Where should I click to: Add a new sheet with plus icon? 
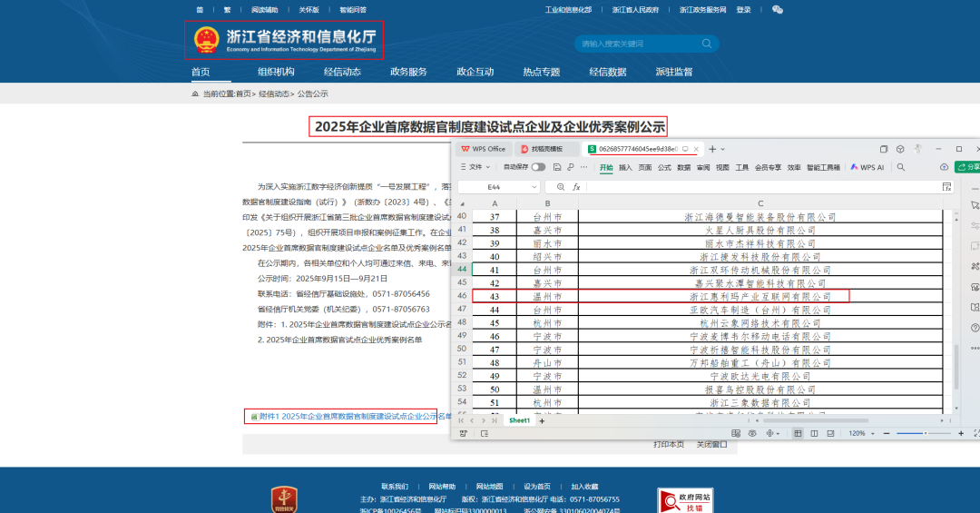542,421
